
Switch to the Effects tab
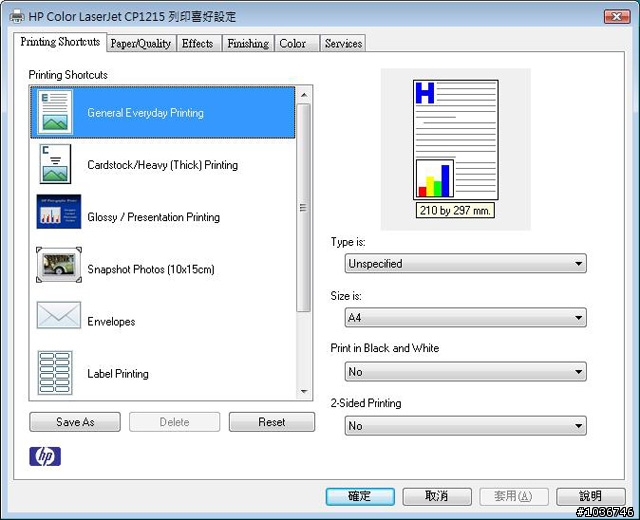click(x=198, y=43)
